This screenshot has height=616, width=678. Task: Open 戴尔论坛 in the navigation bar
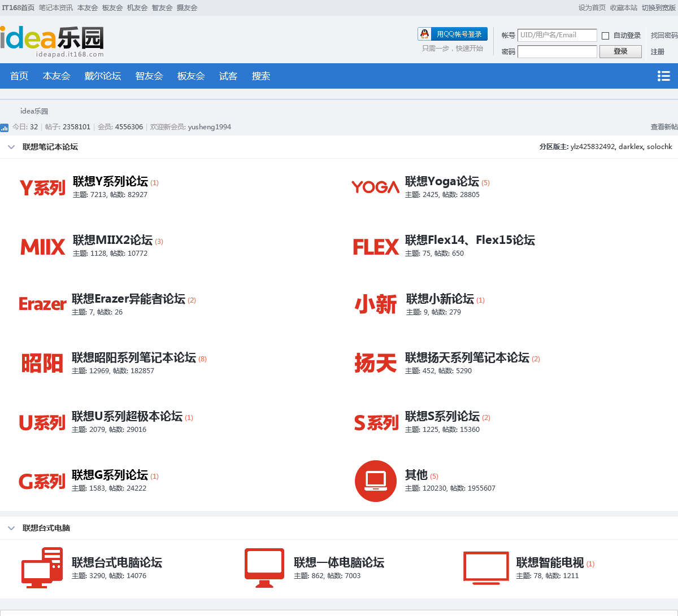coord(103,76)
